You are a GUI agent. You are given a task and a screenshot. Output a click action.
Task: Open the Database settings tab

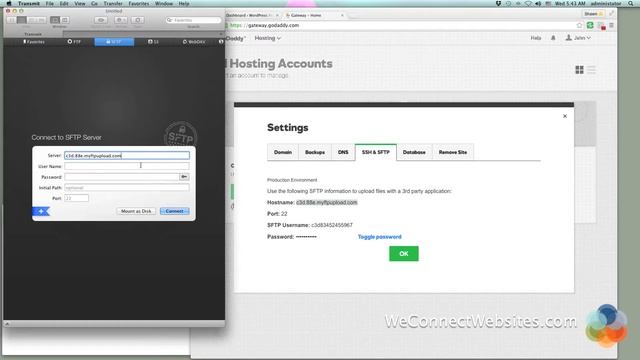[x=414, y=152]
